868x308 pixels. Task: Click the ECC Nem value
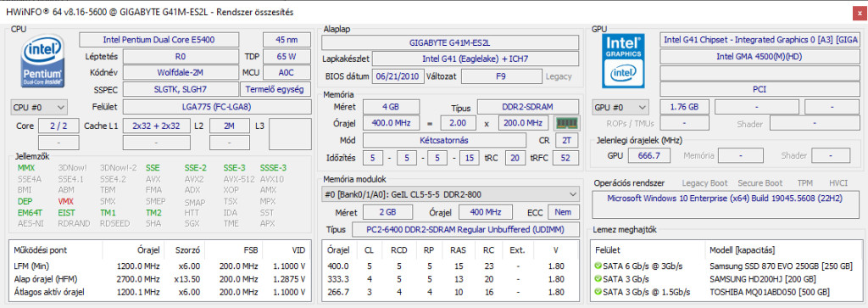click(x=564, y=212)
